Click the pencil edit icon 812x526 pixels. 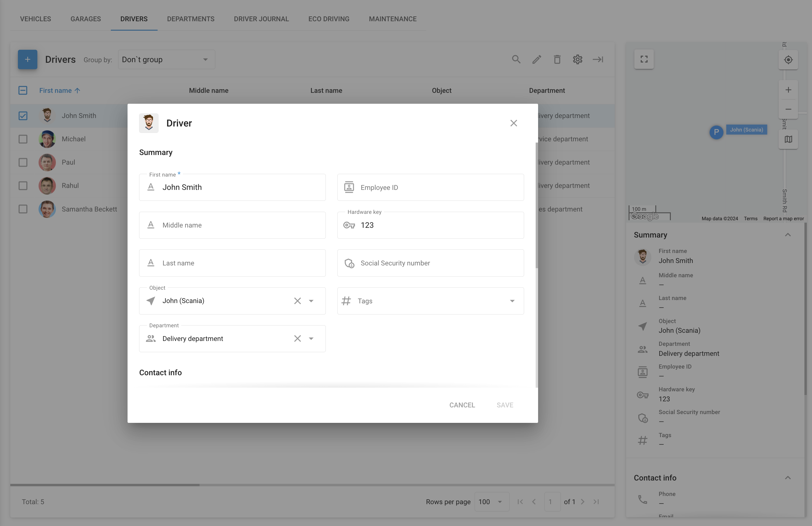pos(537,59)
